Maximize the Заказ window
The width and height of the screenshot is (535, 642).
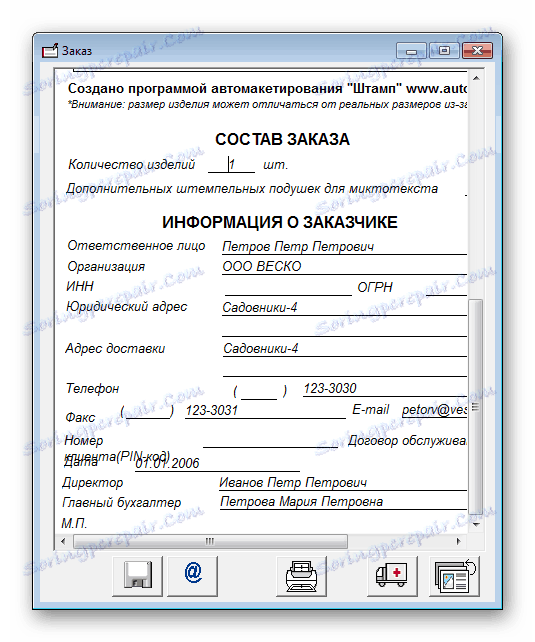pos(444,51)
